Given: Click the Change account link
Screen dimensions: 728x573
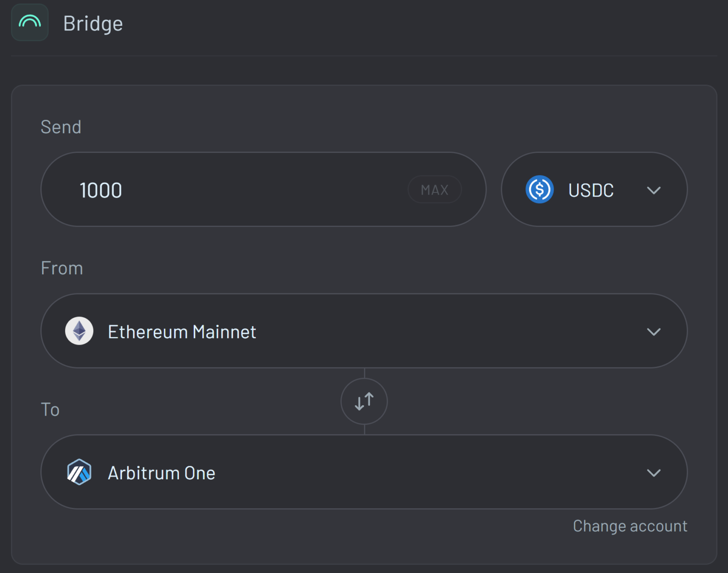Looking at the screenshot, I should click(x=630, y=526).
